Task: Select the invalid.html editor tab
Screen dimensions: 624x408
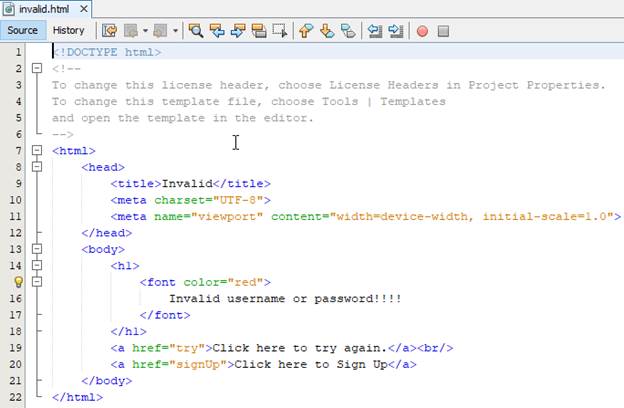Action: point(44,9)
